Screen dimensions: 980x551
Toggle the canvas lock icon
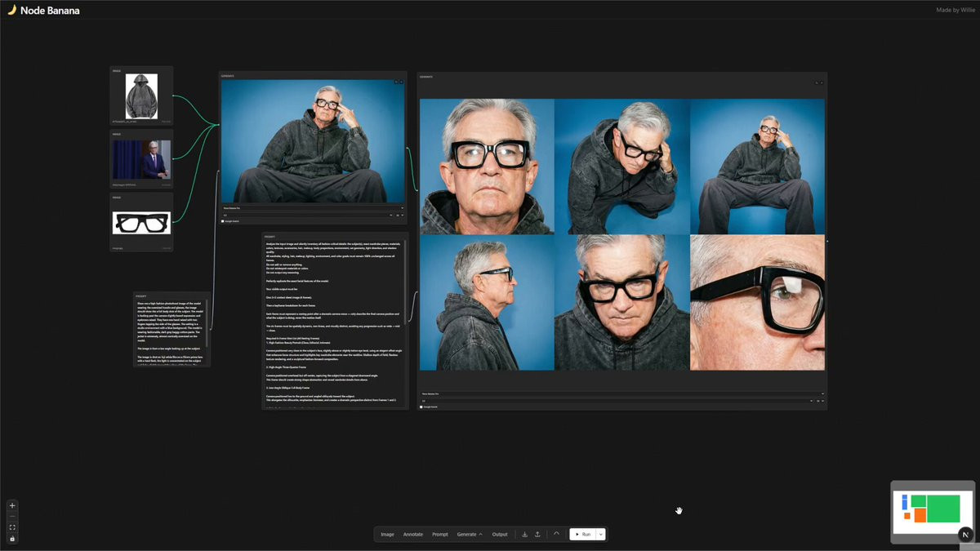point(12,538)
